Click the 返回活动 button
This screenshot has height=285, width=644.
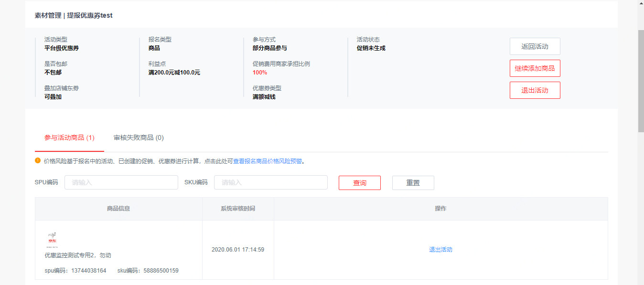coord(535,46)
